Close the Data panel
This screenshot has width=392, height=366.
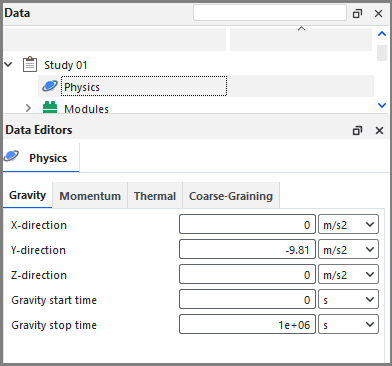[x=378, y=14]
